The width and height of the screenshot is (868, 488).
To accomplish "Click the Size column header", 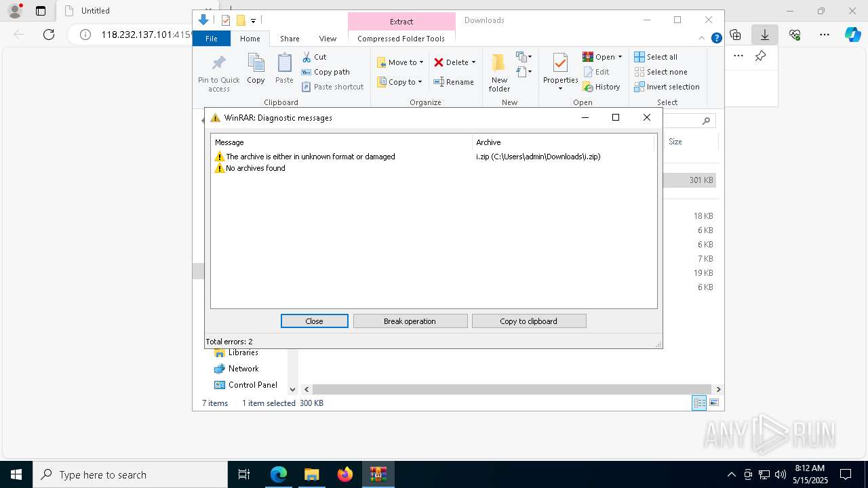I will pos(690,142).
